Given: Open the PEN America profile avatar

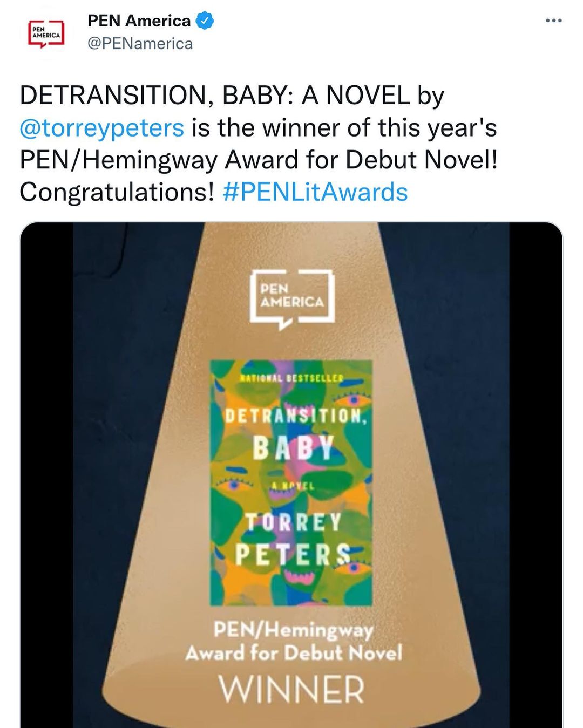Looking at the screenshot, I should tap(46, 33).
